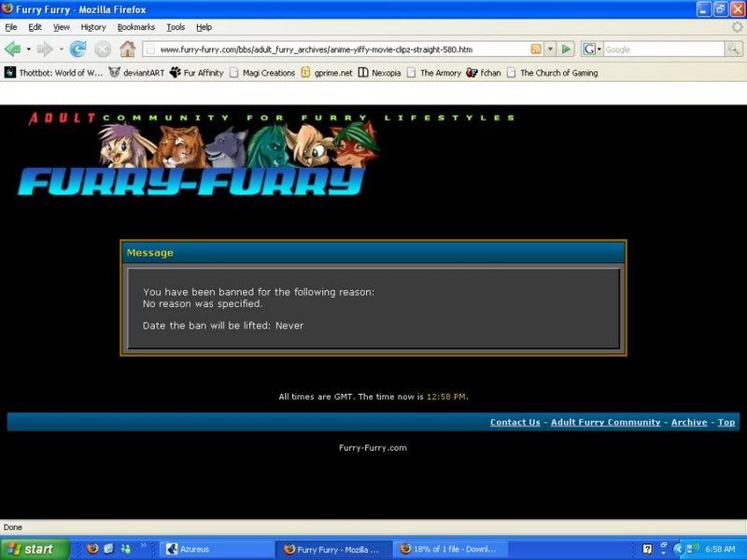The height and width of the screenshot is (560, 747).
Task: Click the Forward arrow button
Action: pos(44,49)
